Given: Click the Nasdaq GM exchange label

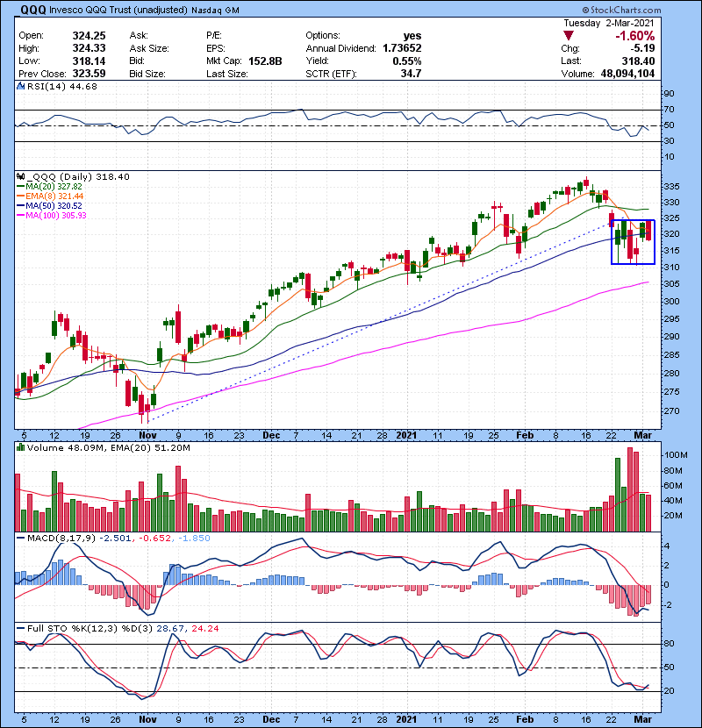Looking at the screenshot, I should pos(216,11).
